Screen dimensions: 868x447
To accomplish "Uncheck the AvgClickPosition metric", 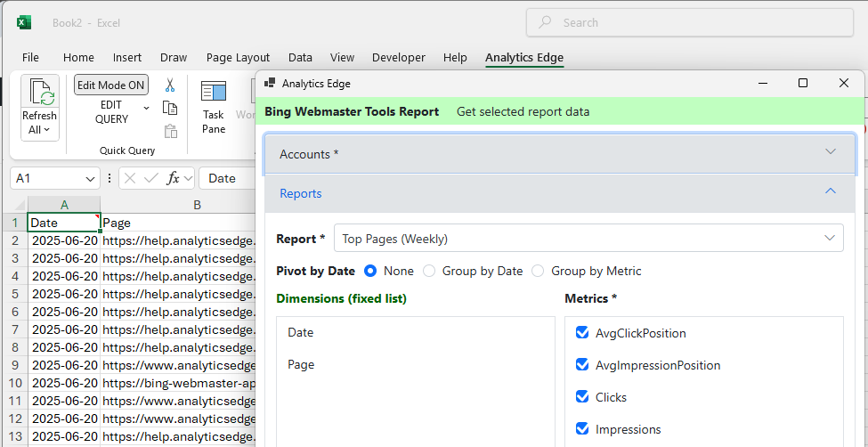I will [582, 333].
